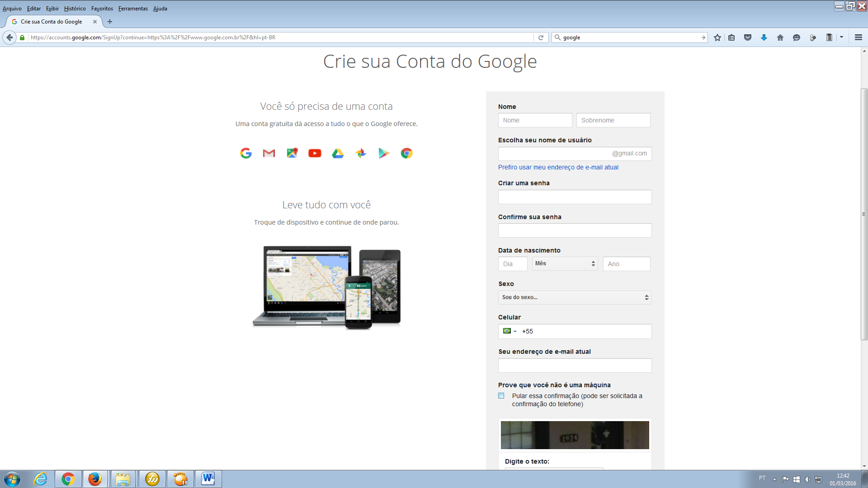868x488 pixels.
Task: Click the Ano birth year field
Action: coord(627,264)
